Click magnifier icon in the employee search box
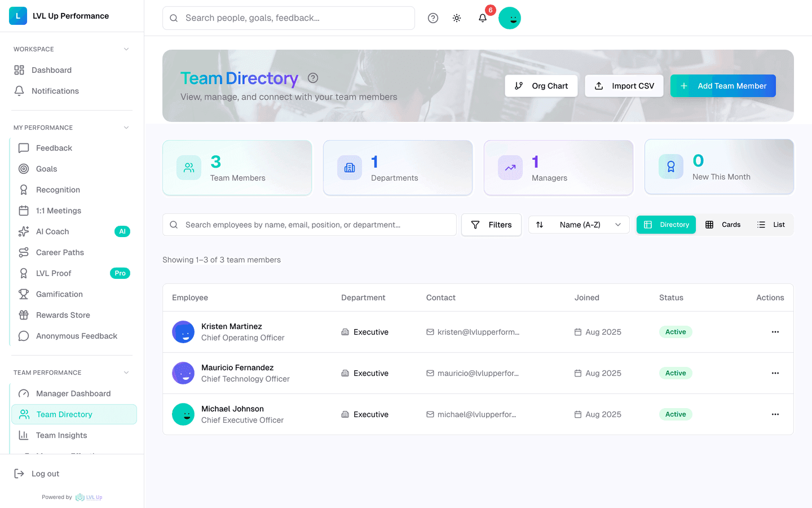Image resolution: width=812 pixels, height=508 pixels. click(174, 225)
